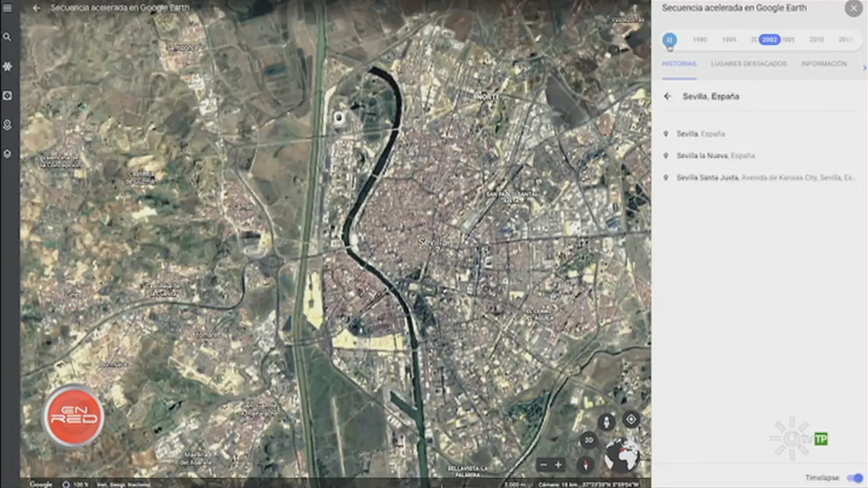
Task: Open the map style layers icon
Action: coord(7,125)
